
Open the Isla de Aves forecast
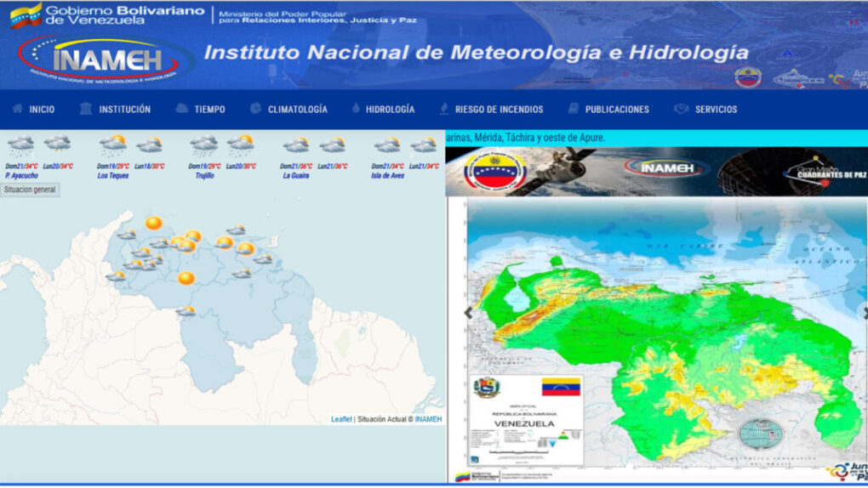click(390, 175)
